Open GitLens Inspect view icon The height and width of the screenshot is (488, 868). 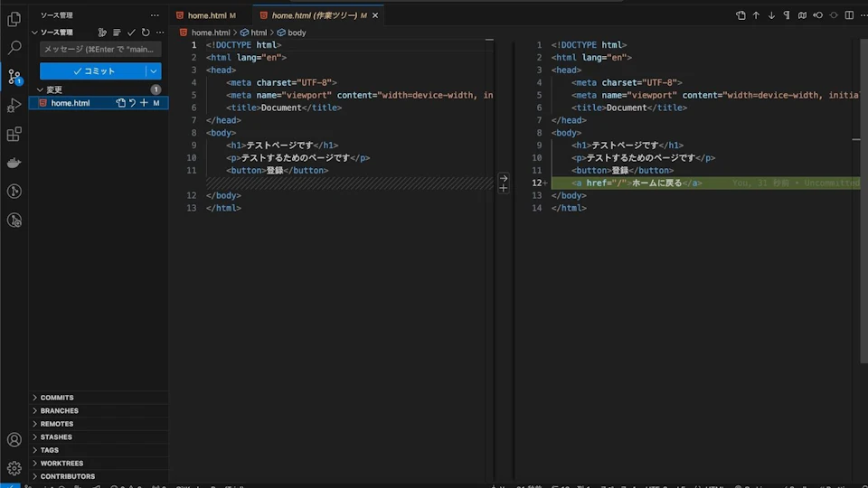pos(14,221)
